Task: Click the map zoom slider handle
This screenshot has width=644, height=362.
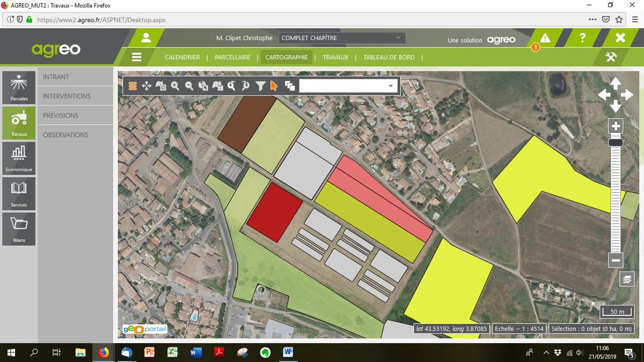Action: pos(616,142)
